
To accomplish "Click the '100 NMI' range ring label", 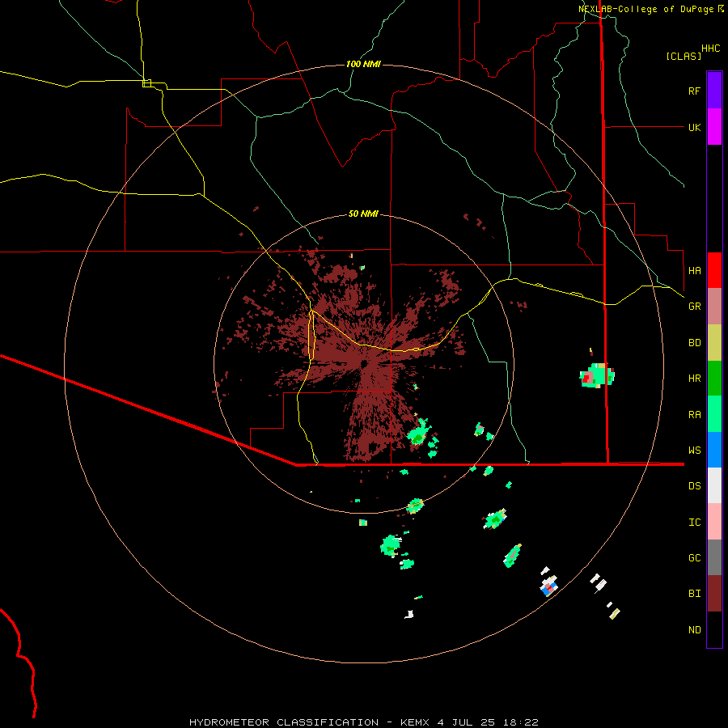I will 363,64.
